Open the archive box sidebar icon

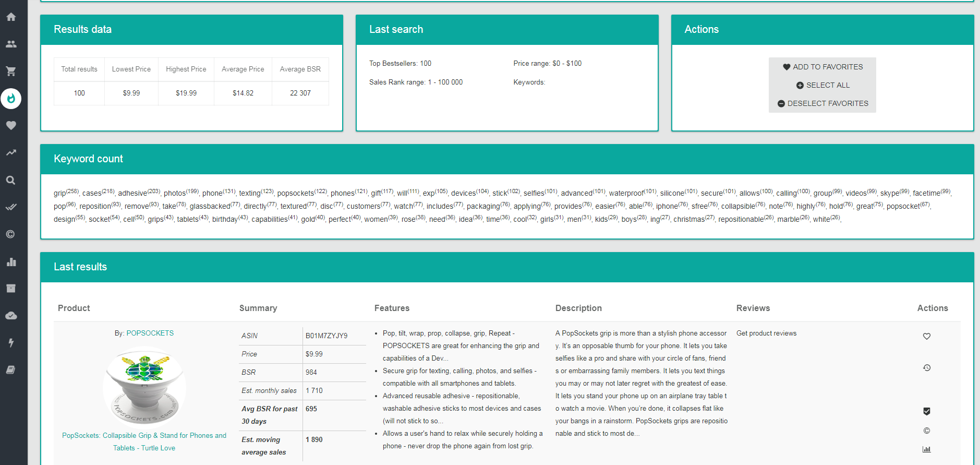tap(11, 289)
